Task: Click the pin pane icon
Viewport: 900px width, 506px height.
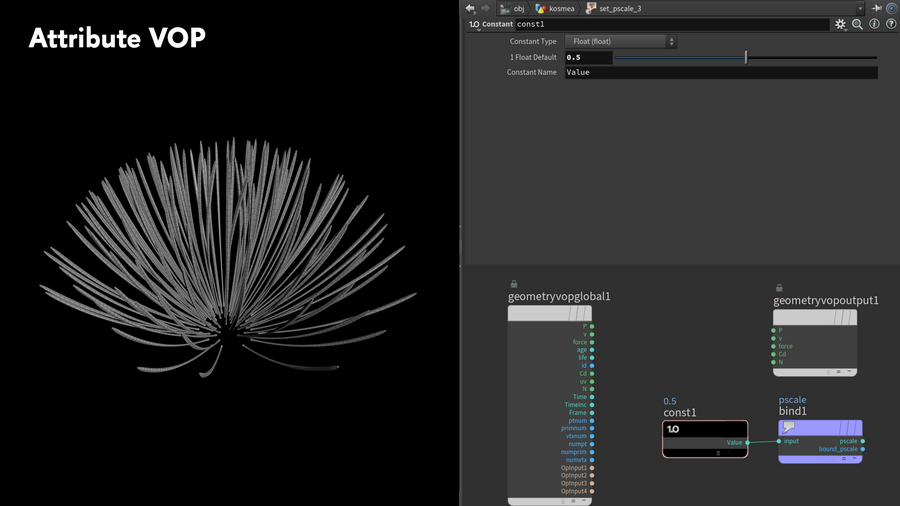Action: point(877,8)
